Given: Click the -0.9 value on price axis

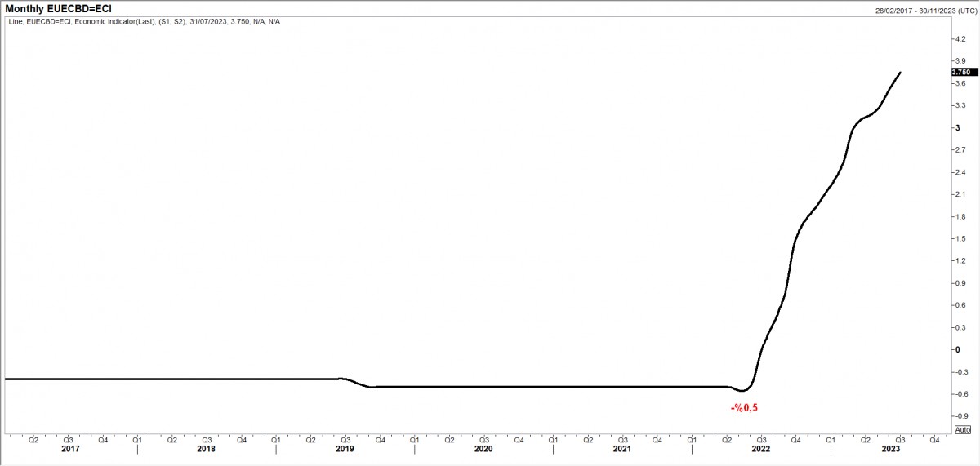Looking at the screenshot, I should pyautogui.click(x=960, y=415).
